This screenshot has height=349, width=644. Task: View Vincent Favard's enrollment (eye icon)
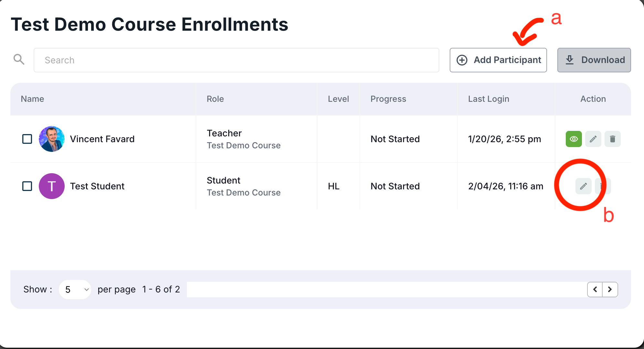click(x=574, y=139)
